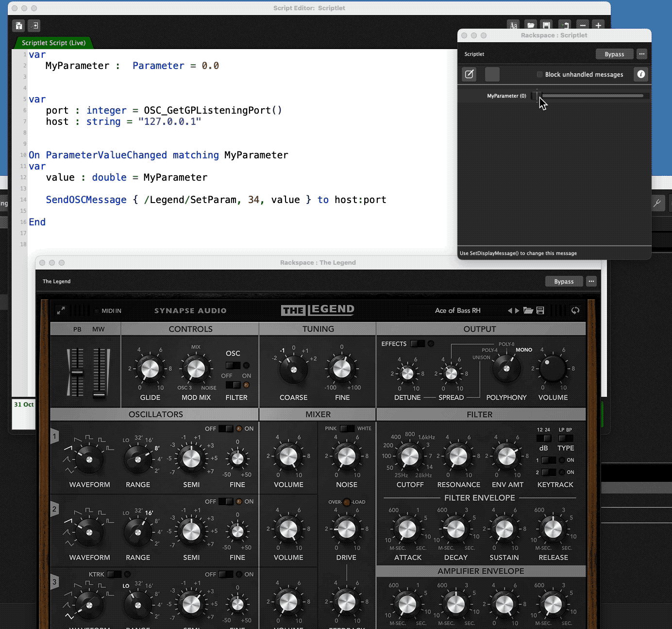The height and width of the screenshot is (629, 672).
Task: Toggle the LP/BP filter TYPE switch
Action: coord(566,438)
